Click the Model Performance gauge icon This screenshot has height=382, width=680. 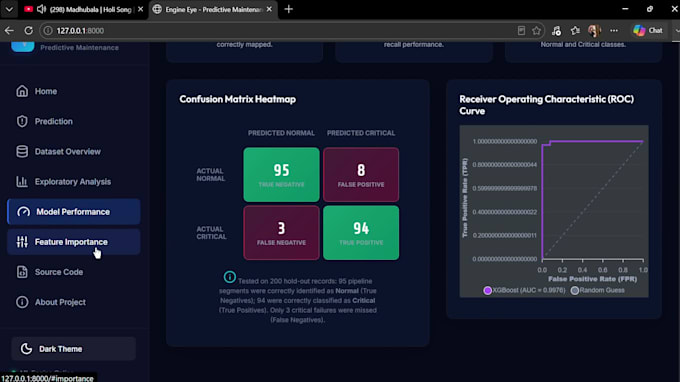click(x=23, y=212)
